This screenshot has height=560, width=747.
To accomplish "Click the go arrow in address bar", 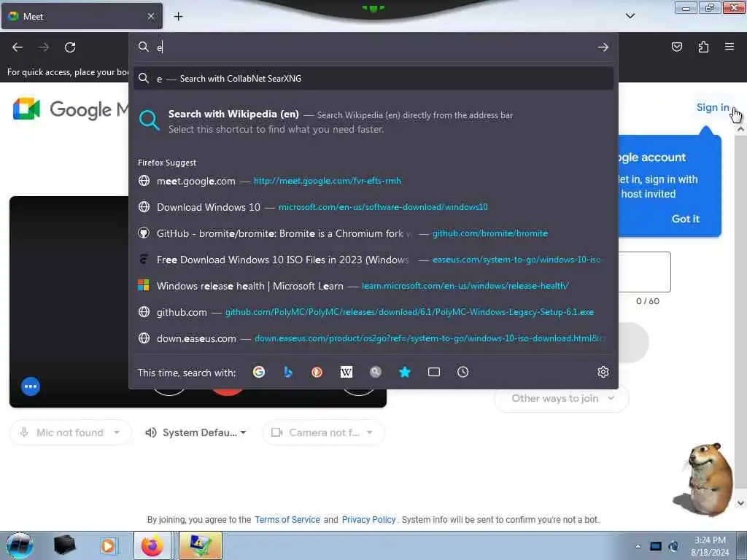I will [x=603, y=47].
